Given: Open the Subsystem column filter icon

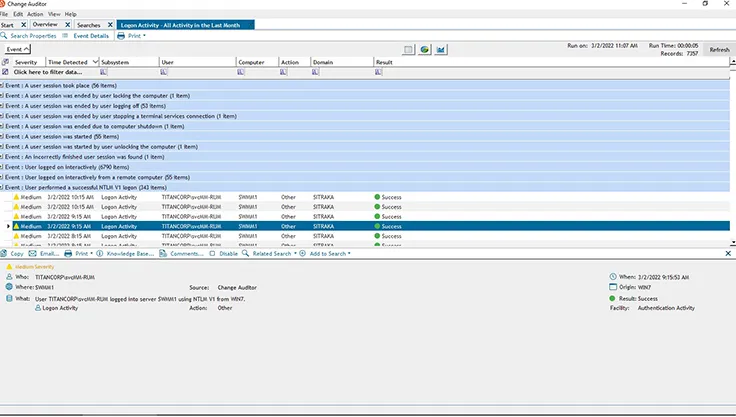Looking at the screenshot, I should pos(103,72).
